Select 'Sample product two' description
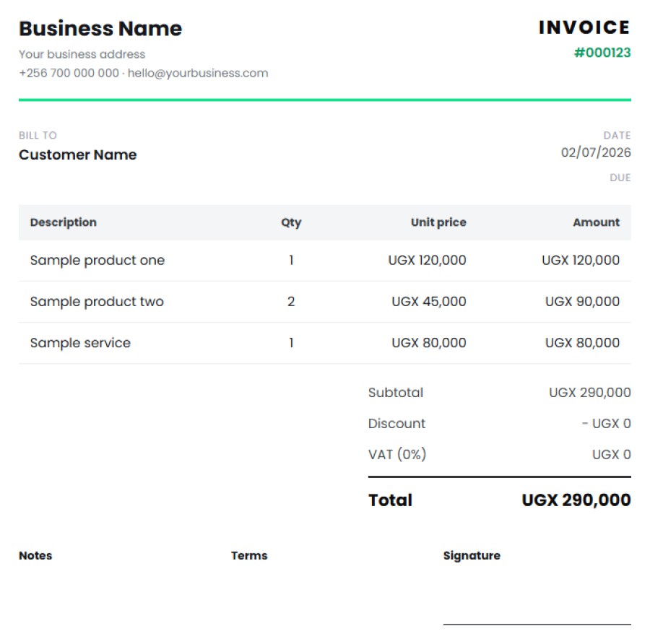Image resolution: width=650 pixels, height=644 pixels. 97,302
